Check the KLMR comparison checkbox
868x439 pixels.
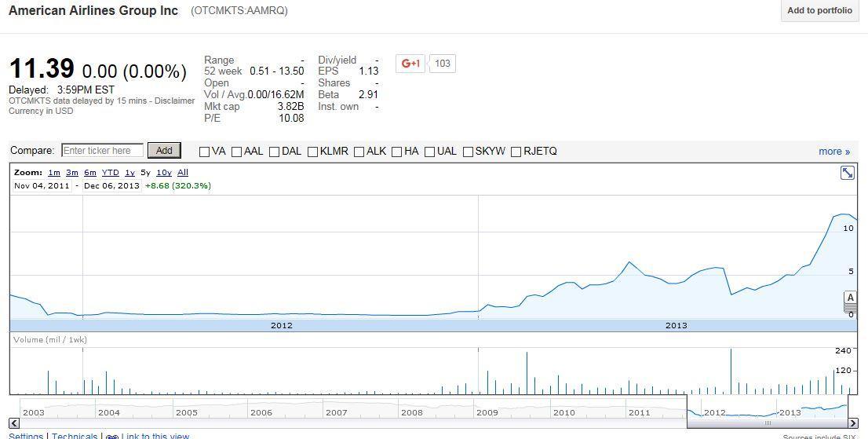point(312,152)
